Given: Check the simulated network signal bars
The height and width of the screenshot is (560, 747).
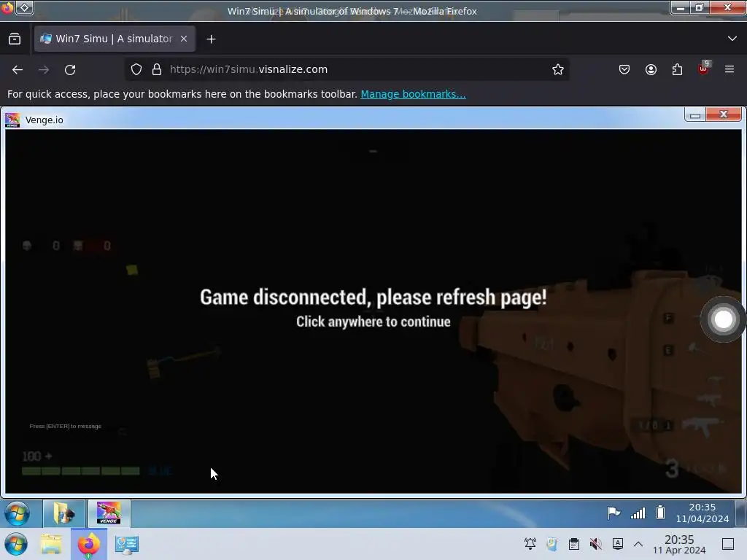Looking at the screenshot, I should coord(638,513).
